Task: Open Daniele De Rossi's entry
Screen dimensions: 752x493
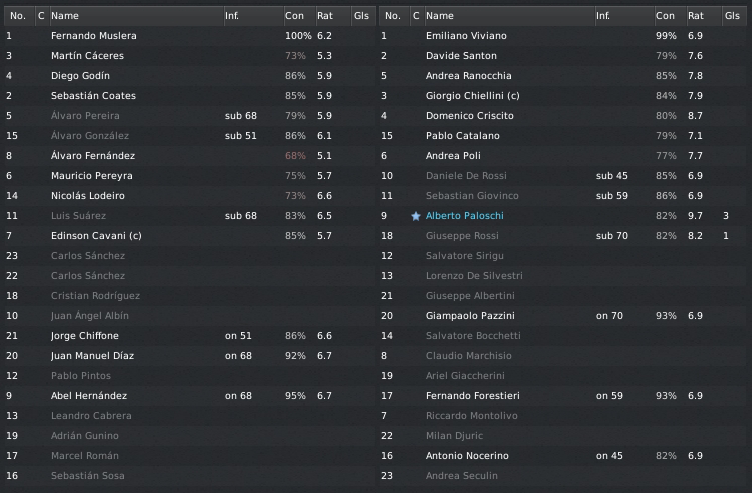Action: pos(466,176)
